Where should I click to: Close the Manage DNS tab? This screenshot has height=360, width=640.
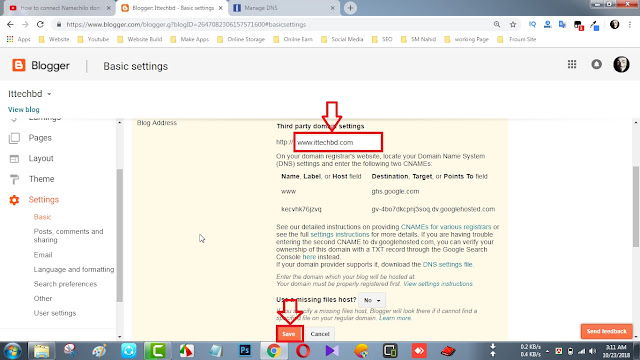(x=333, y=8)
